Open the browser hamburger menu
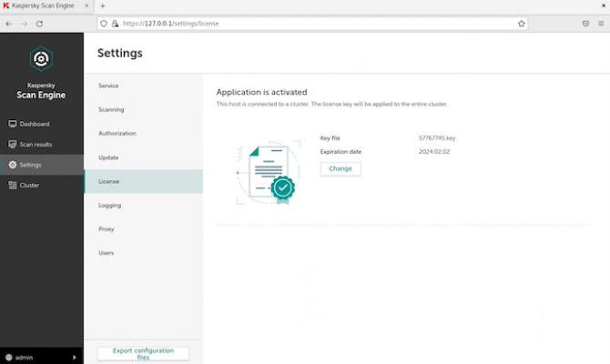Screen dimensions: 610x364 click(x=601, y=24)
